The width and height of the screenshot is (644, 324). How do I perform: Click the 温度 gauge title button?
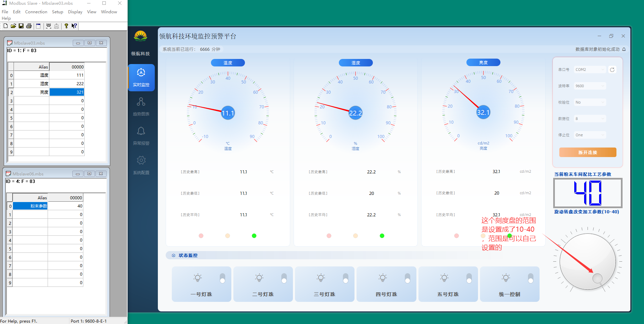tap(228, 63)
